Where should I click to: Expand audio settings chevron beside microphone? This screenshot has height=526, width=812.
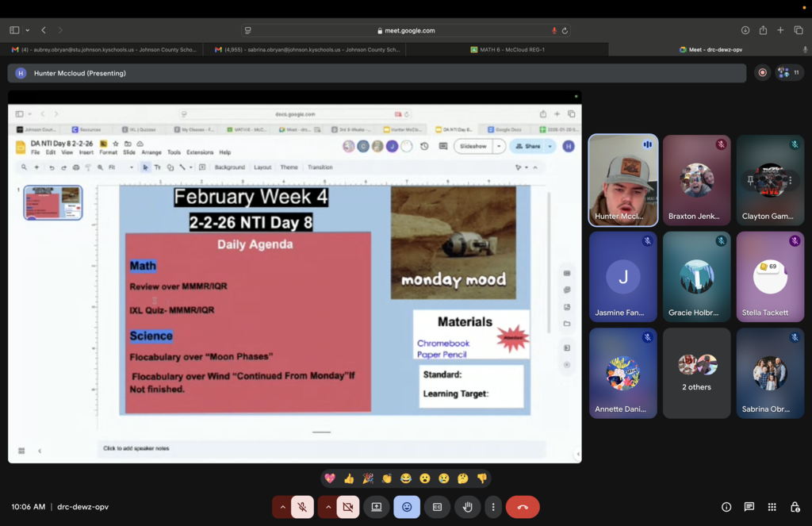pos(282,507)
